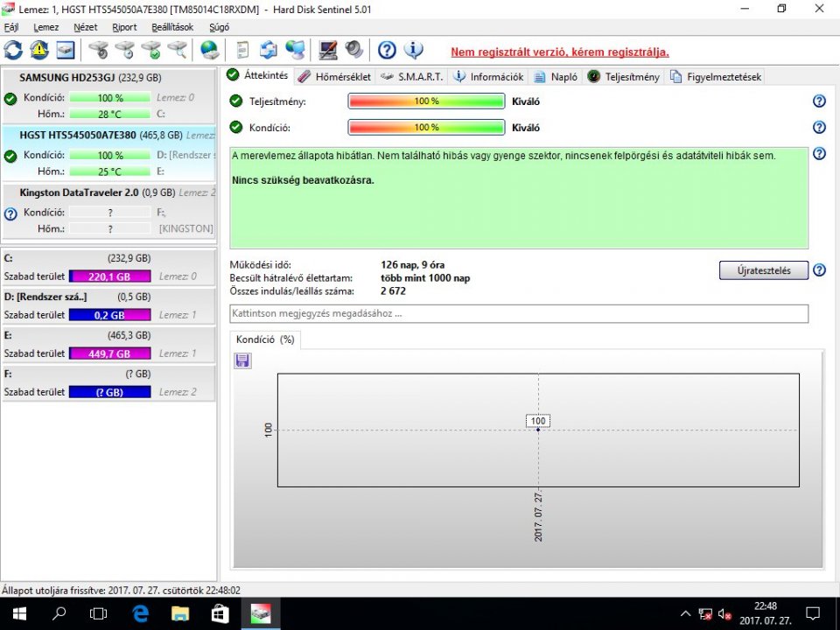Image resolution: width=840 pixels, height=630 pixels.
Task: Select the Kondíció (%) graph tab
Action: click(x=265, y=339)
